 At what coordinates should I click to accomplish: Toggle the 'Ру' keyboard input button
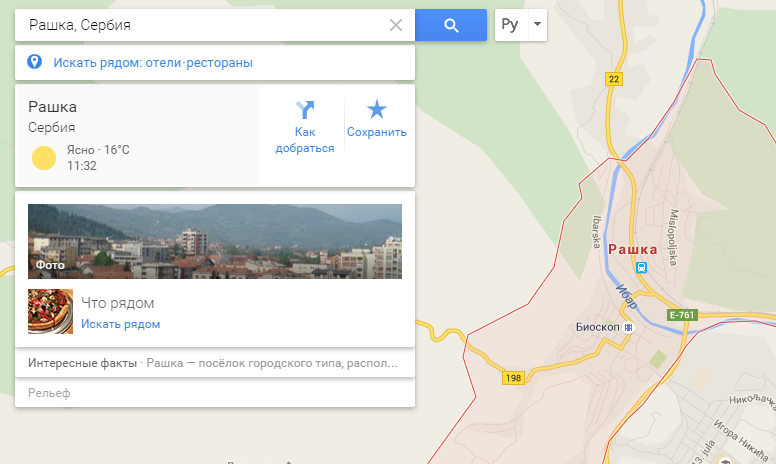click(509, 25)
